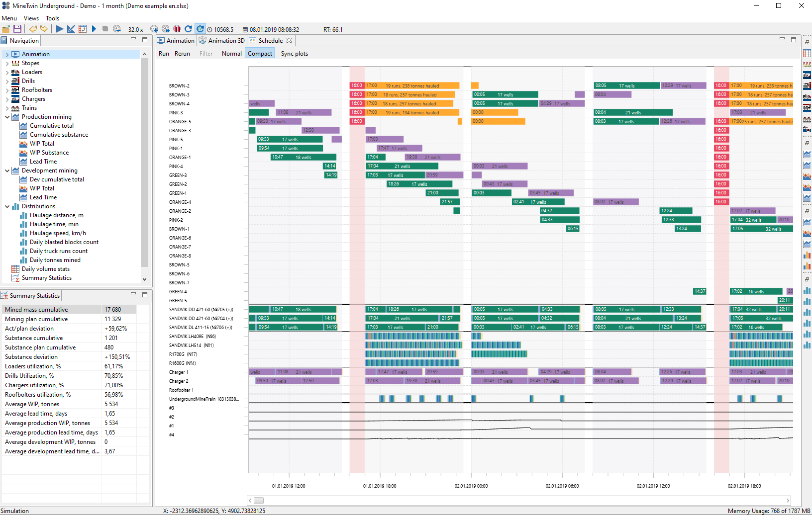Click the red pause-like toolbar icon
Image resolution: width=812 pixels, height=515 pixels.
[x=177, y=29]
